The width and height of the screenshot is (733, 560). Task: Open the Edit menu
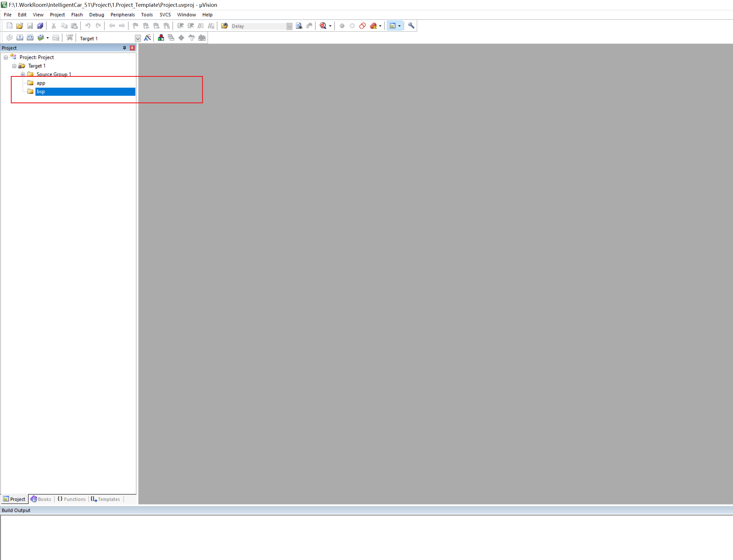(x=22, y=15)
